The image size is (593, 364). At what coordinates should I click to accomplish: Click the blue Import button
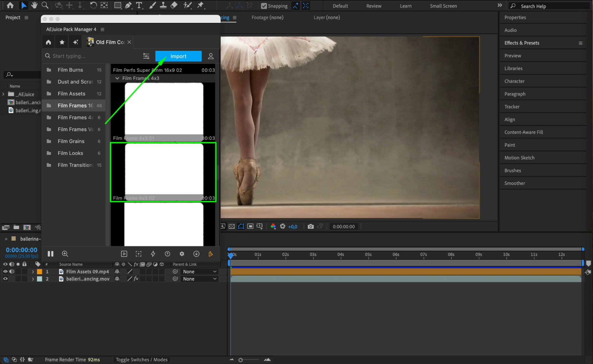click(x=178, y=56)
